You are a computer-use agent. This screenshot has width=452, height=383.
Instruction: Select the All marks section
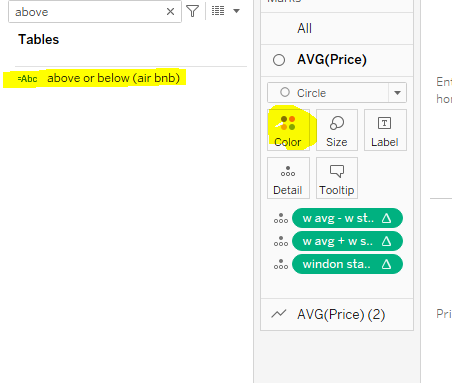click(x=337, y=28)
